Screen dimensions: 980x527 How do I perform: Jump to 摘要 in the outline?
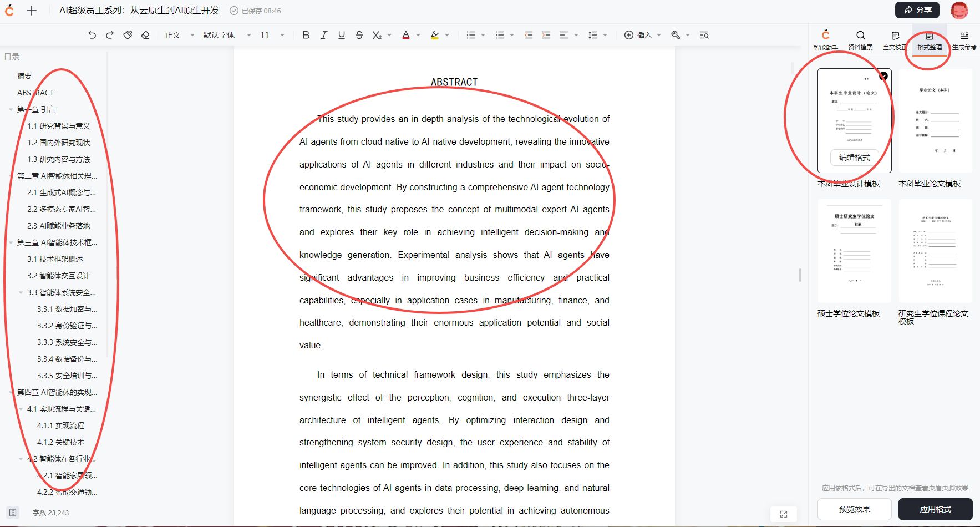pos(24,76)
